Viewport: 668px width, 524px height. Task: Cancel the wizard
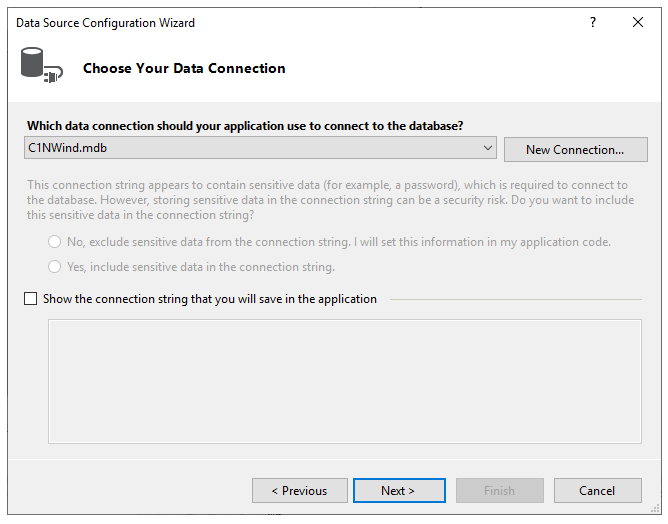(x=597, y=491)
